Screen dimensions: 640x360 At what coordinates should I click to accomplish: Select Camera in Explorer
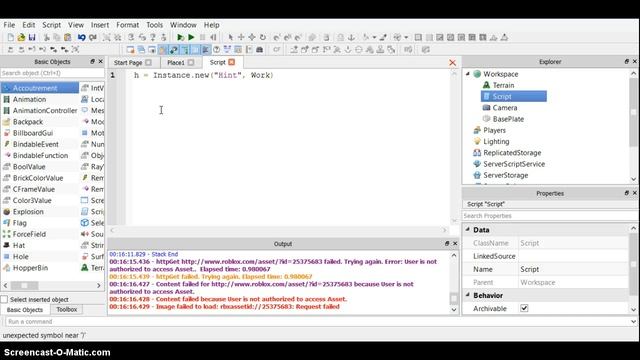[504, 108]
